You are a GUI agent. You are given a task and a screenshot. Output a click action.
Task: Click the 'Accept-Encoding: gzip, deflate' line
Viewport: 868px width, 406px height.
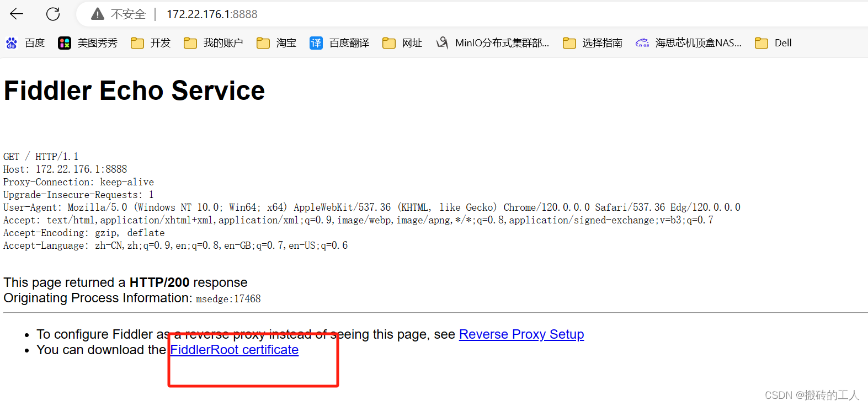84,233
